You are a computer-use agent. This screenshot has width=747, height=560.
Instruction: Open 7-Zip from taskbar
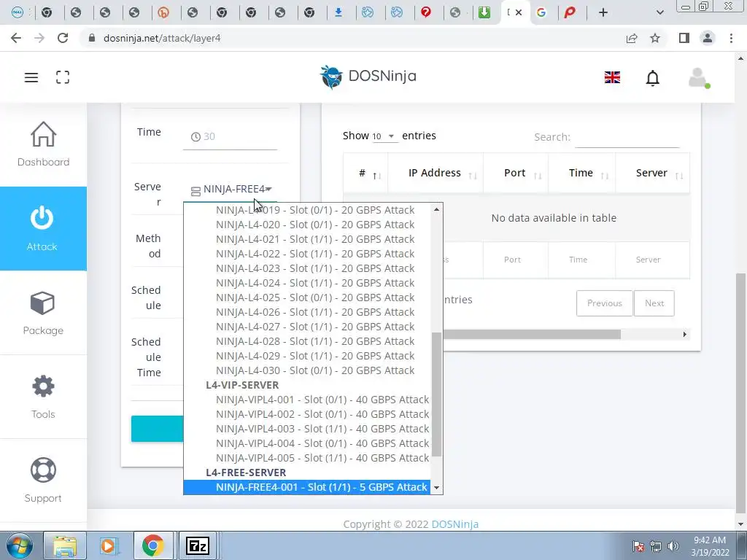197,545
